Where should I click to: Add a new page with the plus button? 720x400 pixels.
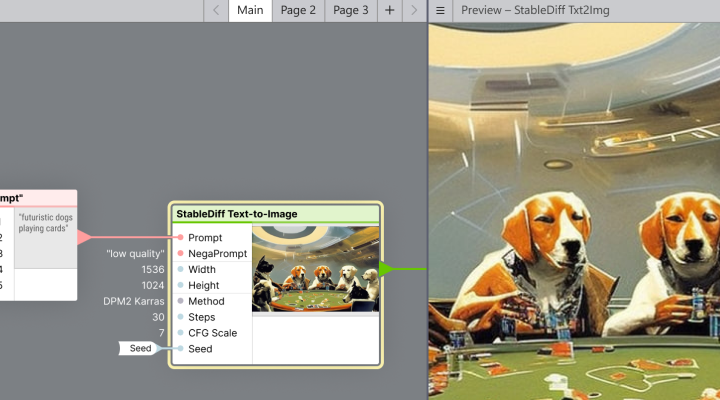tap(390, 10)
